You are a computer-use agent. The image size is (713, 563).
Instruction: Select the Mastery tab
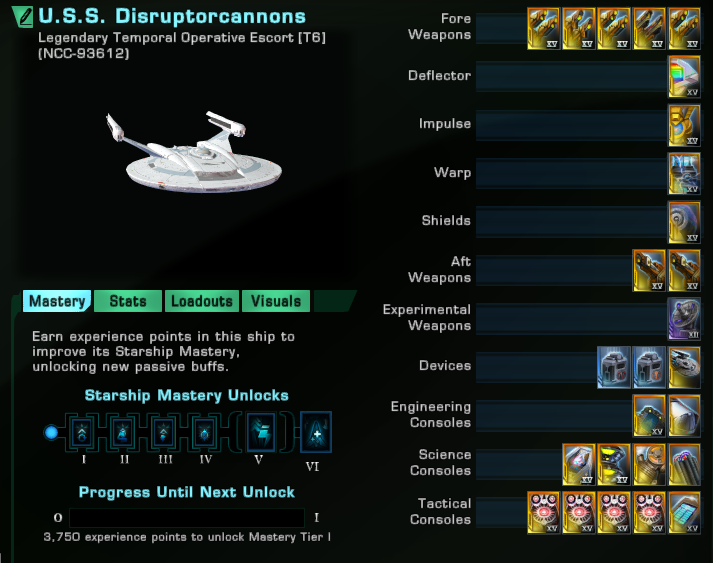point(57,301)
